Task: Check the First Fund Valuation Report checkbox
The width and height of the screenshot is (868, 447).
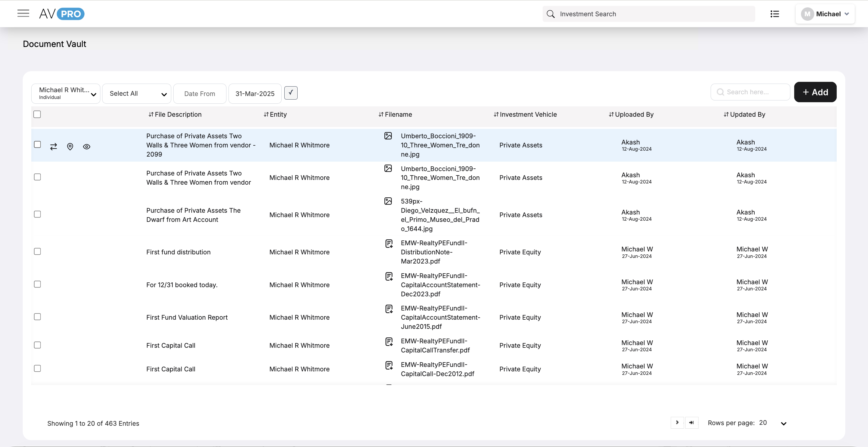Action: coord(37,316)
